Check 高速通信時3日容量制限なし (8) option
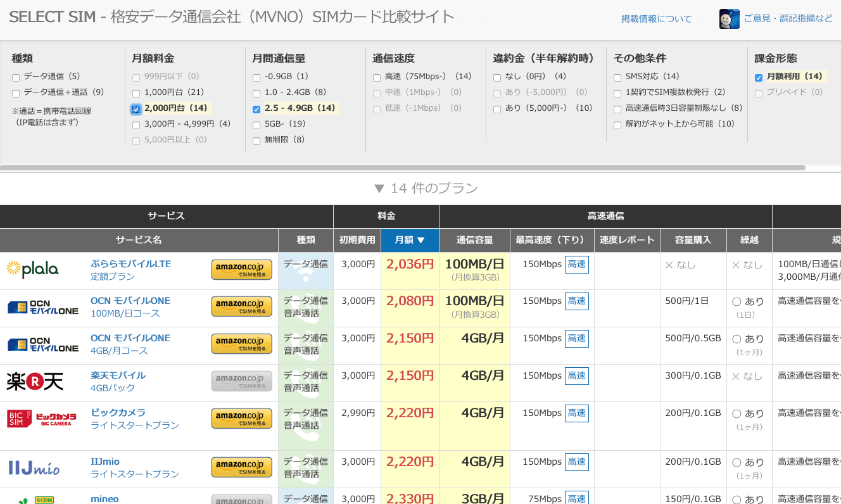The image size is (841, 504). [617, 109]
